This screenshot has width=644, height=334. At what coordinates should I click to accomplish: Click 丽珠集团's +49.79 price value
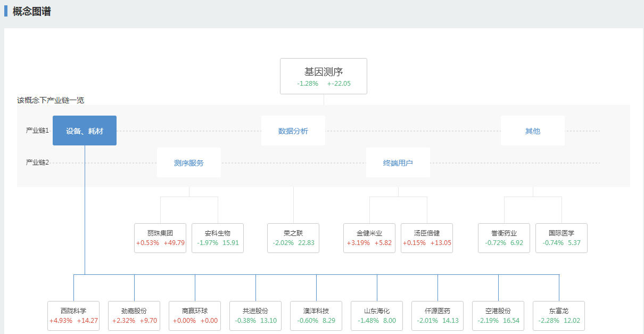click(x=174, y=243)
